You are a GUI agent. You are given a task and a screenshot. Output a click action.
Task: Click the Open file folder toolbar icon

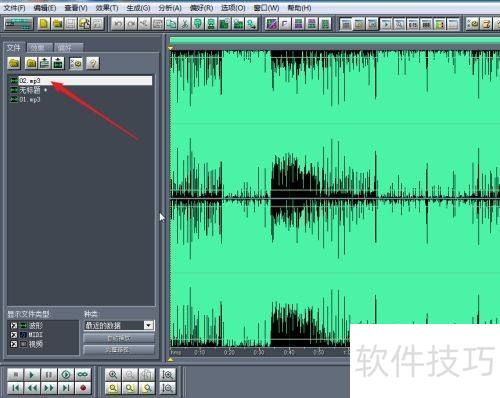(x=58, y=24)
